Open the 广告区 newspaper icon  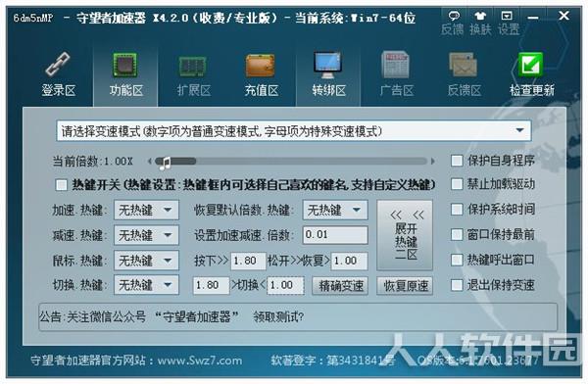click(x=395, y=65)
